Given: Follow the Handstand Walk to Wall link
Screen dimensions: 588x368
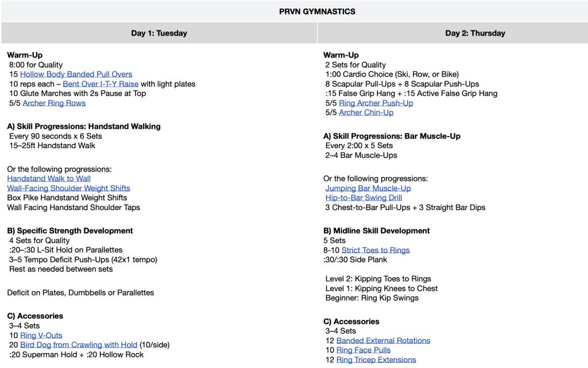Looking at the screenshot, I should 49,179.
